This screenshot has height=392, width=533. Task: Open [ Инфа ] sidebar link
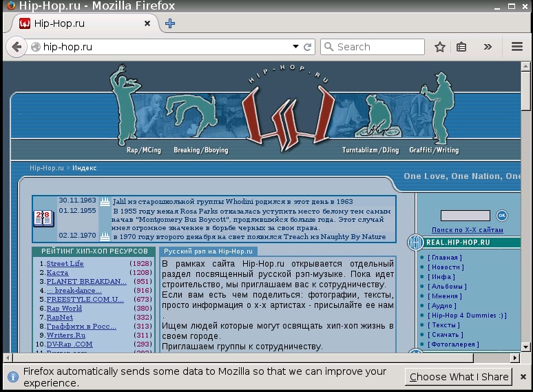pyautogui.click(x=441, y=277)
